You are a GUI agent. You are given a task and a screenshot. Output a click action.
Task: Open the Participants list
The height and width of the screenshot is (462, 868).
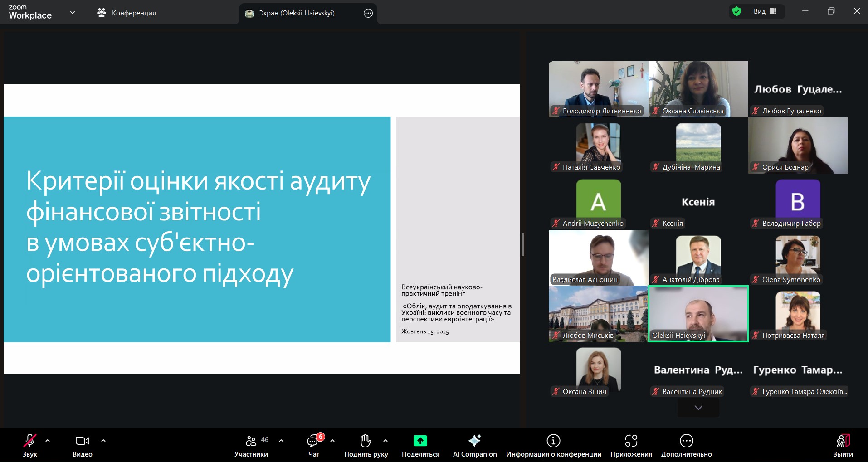tap(251, 441)
